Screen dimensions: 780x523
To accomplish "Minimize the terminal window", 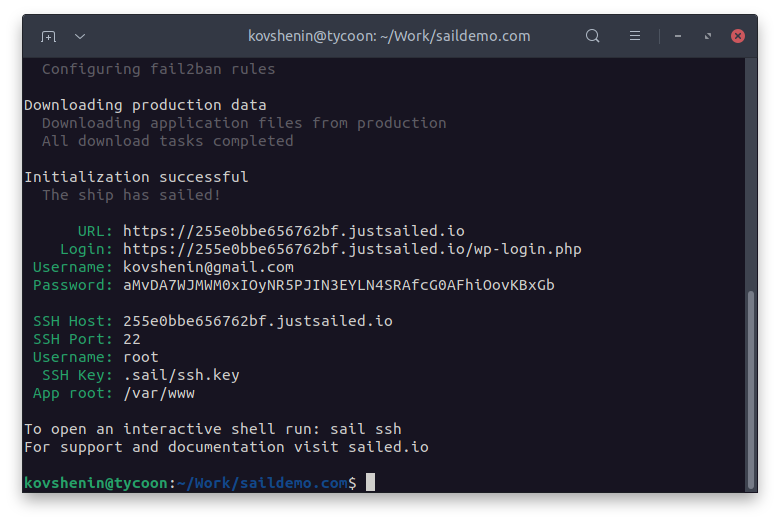I will (678, 36).
